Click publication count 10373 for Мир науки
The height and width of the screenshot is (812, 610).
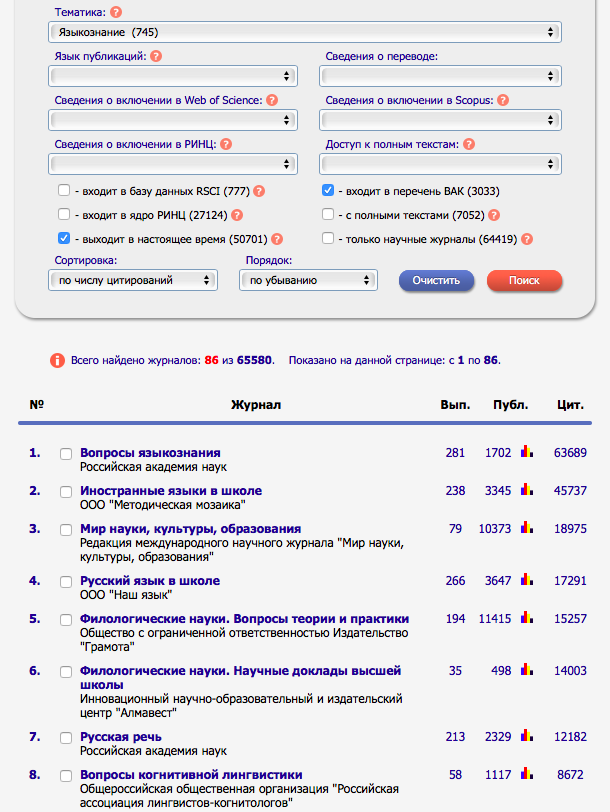pos(495,529)
